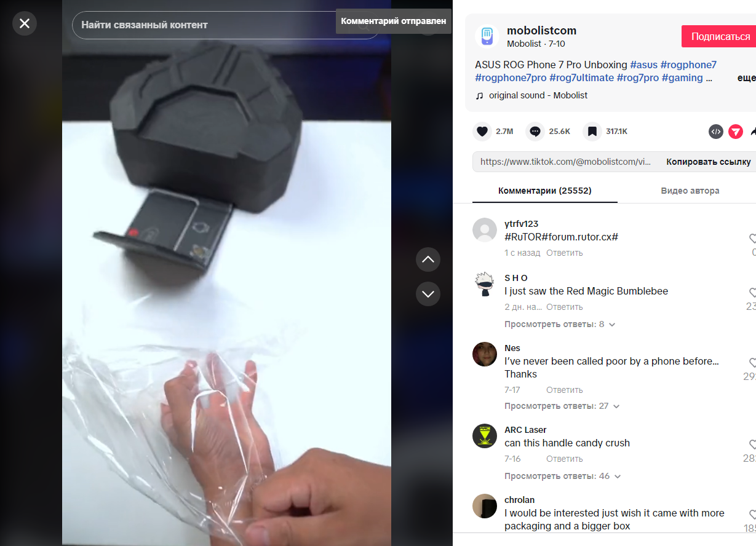Viewport: 756px width, 546px height.
Task: Like the video with heart icon
Action: pyautogui.click(x=482, y=132)
